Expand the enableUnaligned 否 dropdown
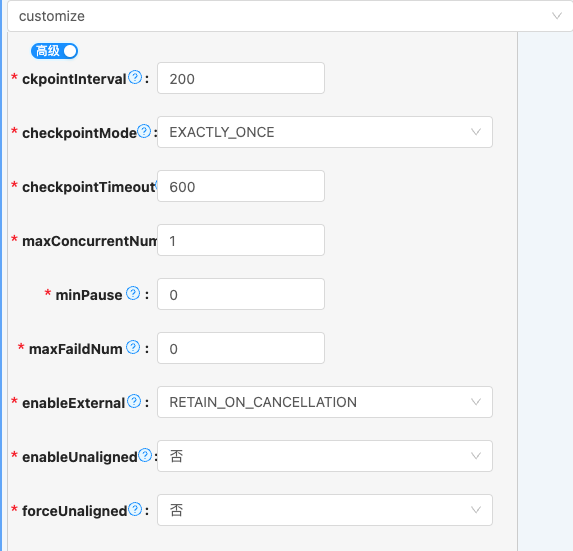 [x=325, y=456]
